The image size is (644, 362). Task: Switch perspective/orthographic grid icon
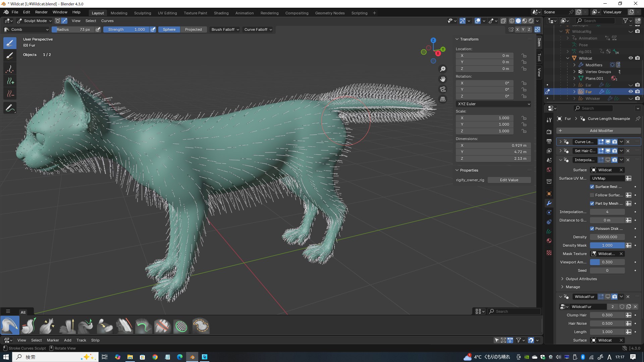click(443, 99)
